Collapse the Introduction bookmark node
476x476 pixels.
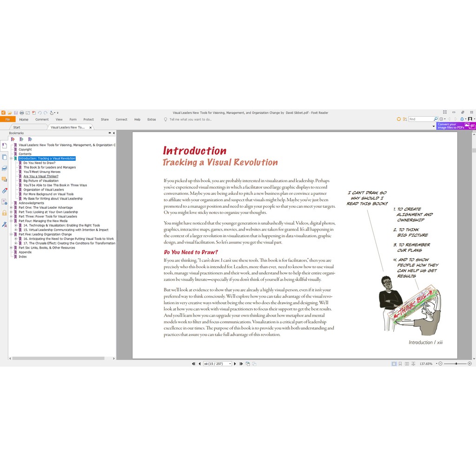tap(11, 159)
